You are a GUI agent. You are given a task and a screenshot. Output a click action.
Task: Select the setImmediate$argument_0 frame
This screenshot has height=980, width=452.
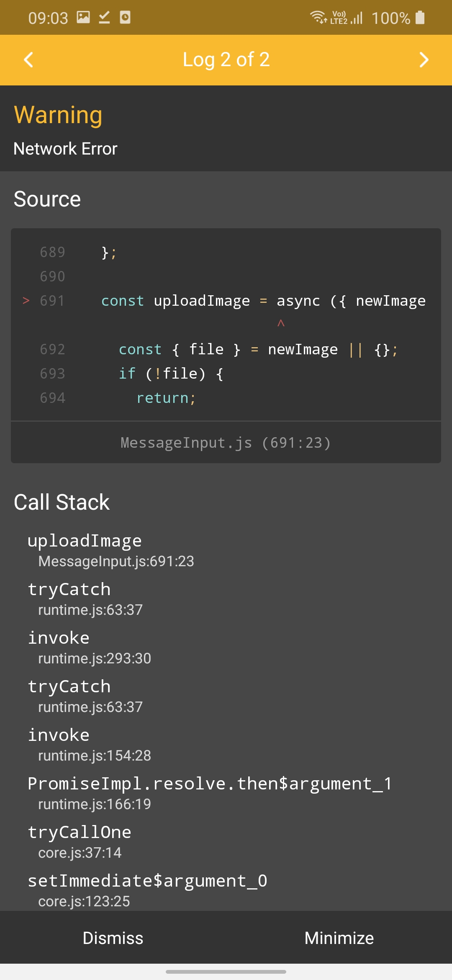pos(226,890)
